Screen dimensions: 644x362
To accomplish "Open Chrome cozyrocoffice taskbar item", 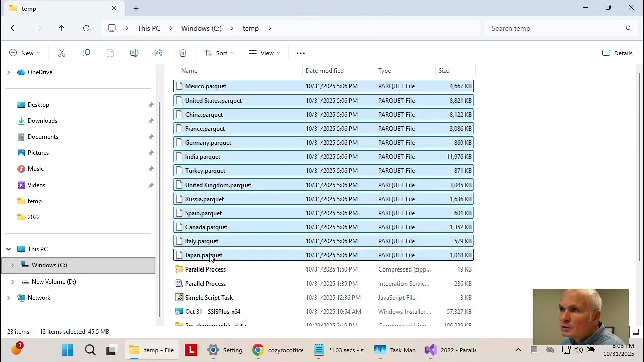I will tap(279, 350).
